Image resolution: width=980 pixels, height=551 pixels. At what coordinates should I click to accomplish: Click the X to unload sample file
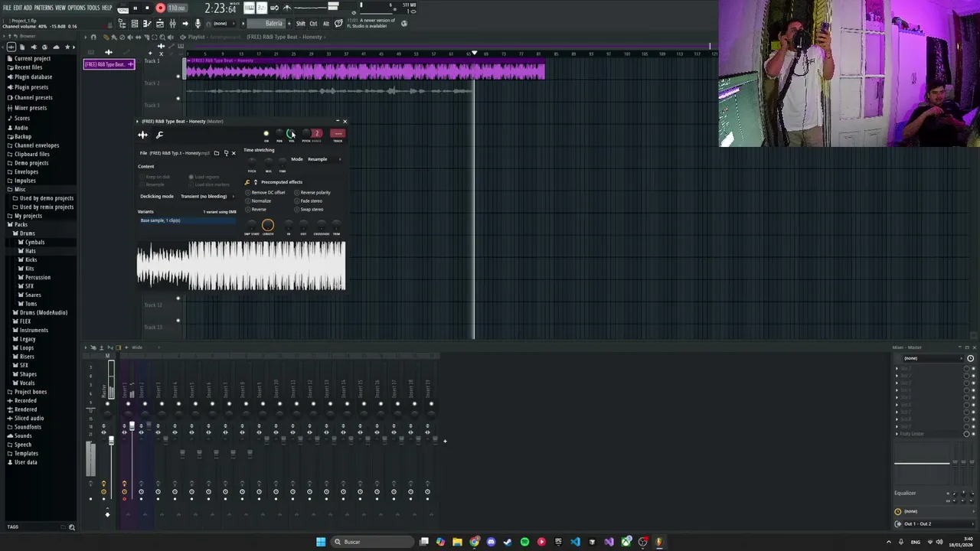point(234,153)
